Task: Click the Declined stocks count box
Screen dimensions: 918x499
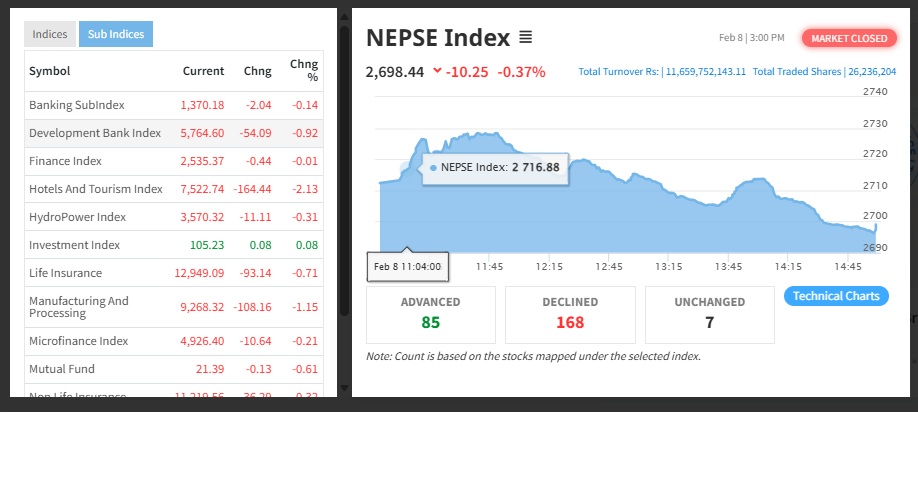Action: point(570,314)
